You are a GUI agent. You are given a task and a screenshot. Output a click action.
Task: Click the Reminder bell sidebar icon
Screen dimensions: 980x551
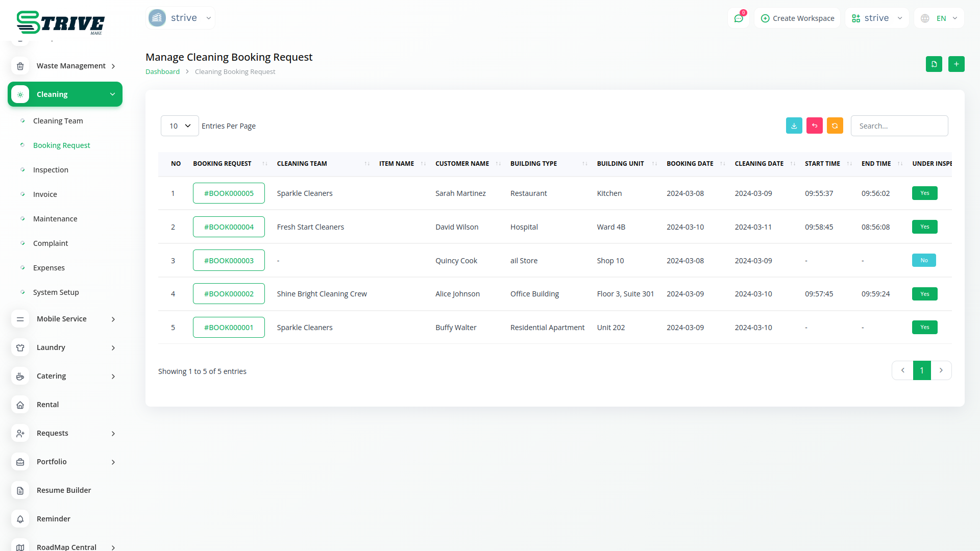point(20,519)
